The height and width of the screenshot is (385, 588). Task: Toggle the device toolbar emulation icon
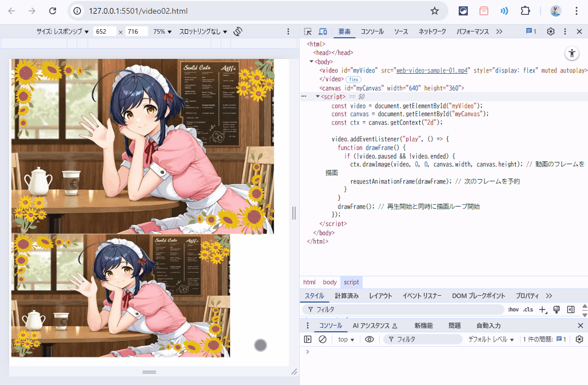point(323,31)
